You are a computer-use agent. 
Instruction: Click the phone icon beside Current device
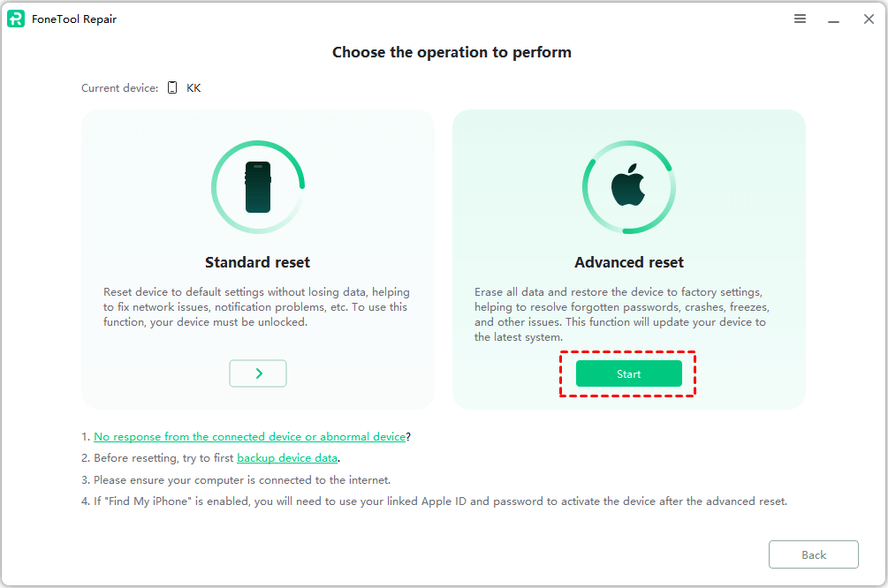pyautogui.click(x=172, y=88)
